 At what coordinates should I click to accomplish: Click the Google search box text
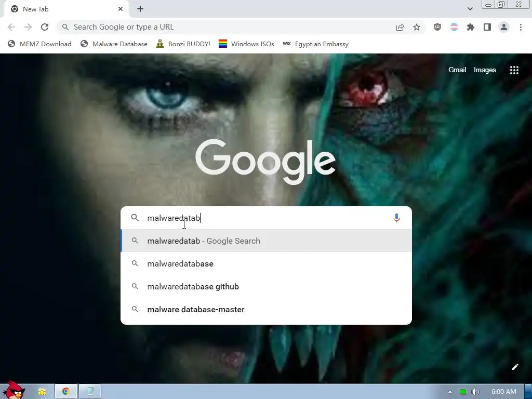(x=174, y=218)
